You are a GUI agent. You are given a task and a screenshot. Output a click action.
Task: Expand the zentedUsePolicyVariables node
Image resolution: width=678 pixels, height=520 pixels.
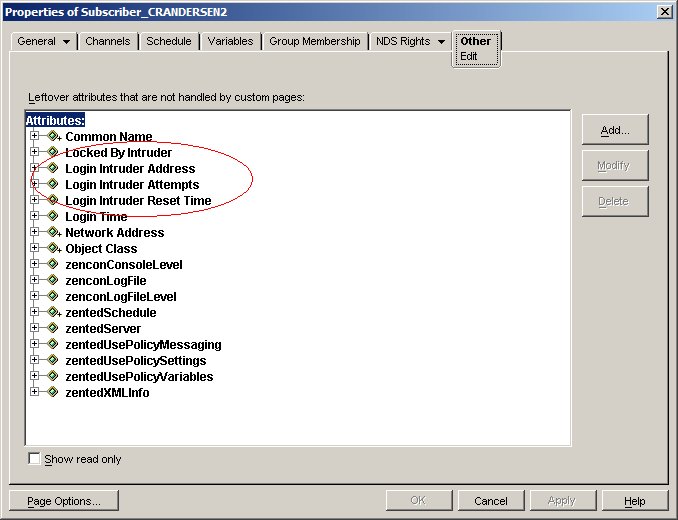(x=35, y=376)
